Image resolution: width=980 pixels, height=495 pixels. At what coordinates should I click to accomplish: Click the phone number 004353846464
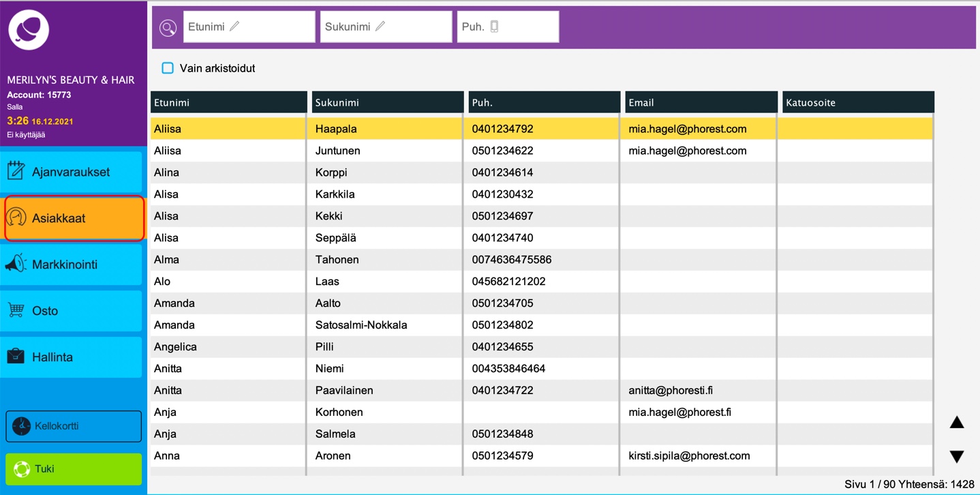point(508,369)
